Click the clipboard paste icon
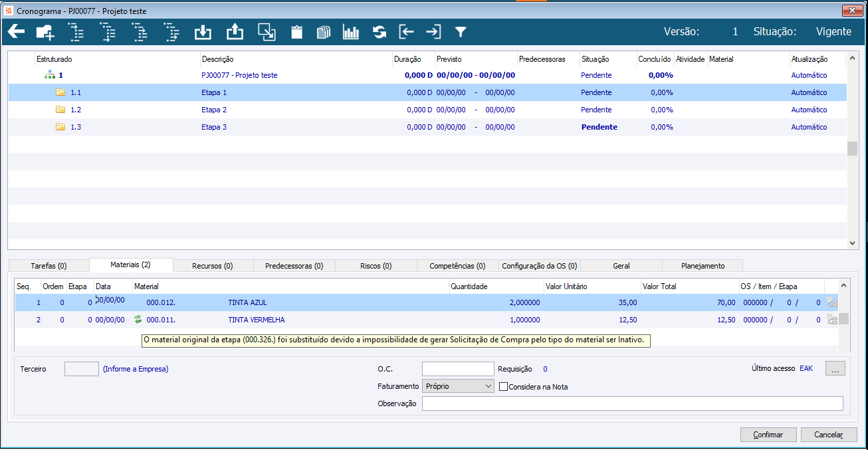 [296, 32]
